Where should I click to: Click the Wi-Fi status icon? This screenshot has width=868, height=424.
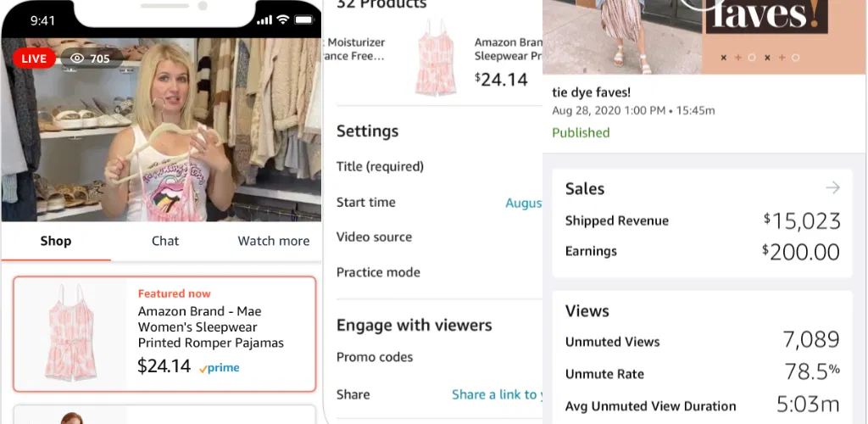coord(283,20)
